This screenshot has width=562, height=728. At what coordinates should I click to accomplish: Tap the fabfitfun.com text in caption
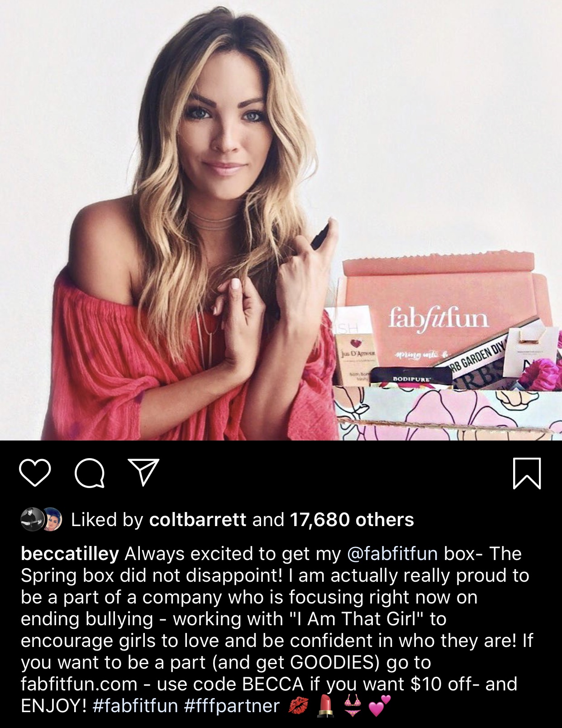pyautogui.click(x=79, y=684)
